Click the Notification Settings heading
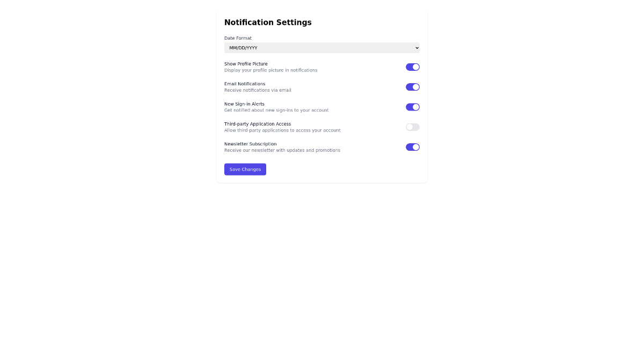This screenshot has height=338, width=644. [268, 22]
